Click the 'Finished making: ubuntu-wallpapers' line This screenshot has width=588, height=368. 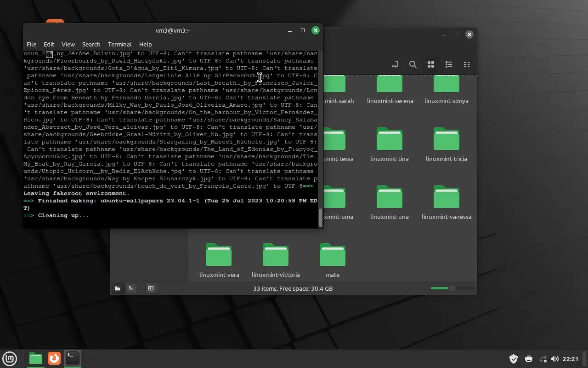tap(170, 204)
